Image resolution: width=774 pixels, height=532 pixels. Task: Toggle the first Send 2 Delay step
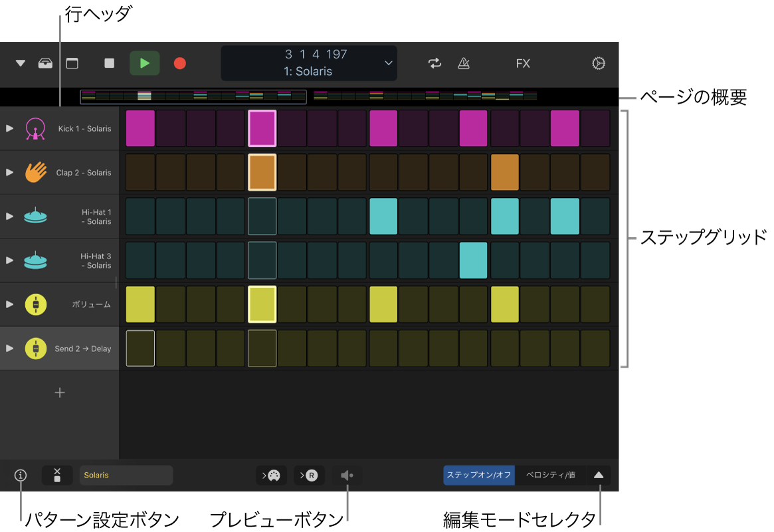tap(140, 348)
